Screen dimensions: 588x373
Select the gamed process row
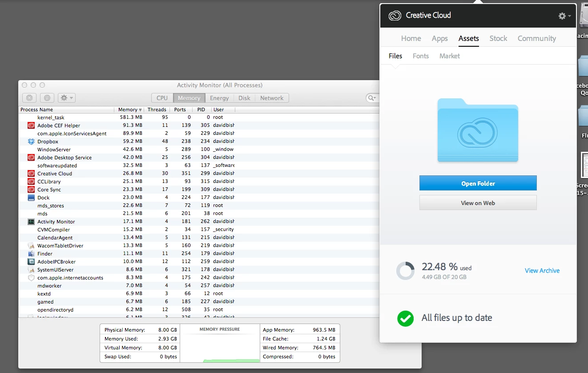pyautogui.click(x=199, y=302)
